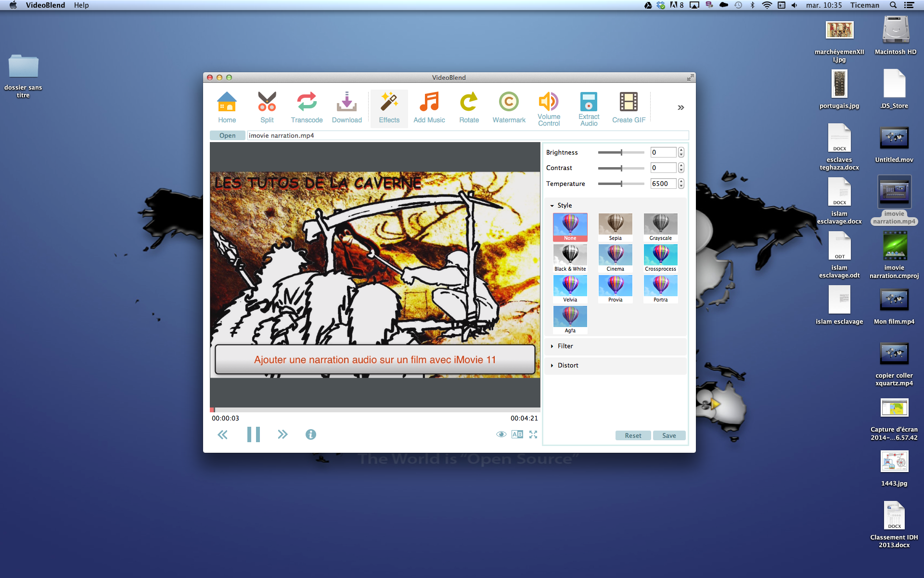Apply the Crossprocess style

[660, 258]
